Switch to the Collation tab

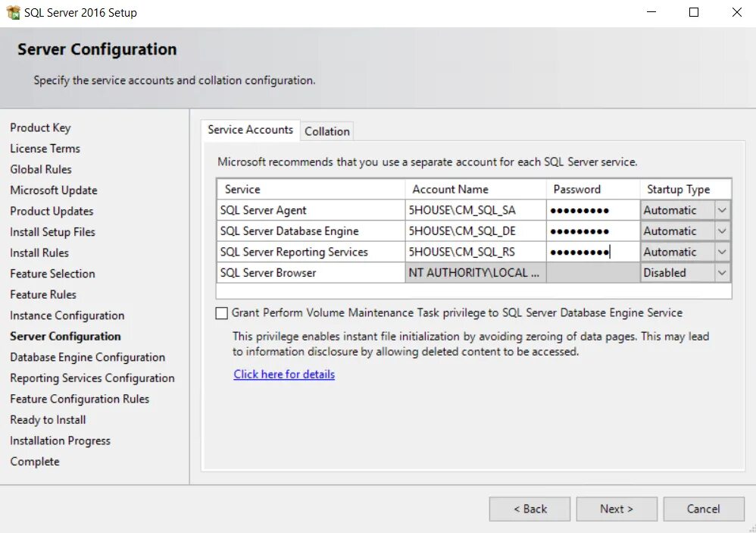coord(327,131)
